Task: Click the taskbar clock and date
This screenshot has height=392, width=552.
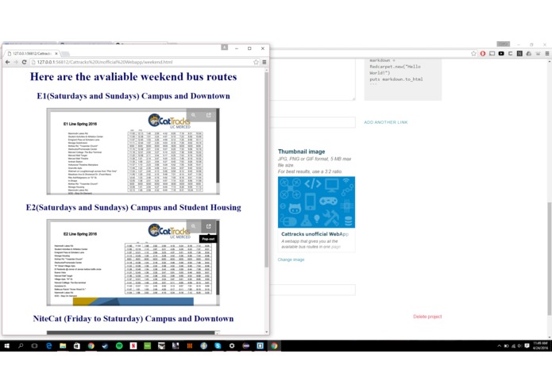Action: [540, 346]
